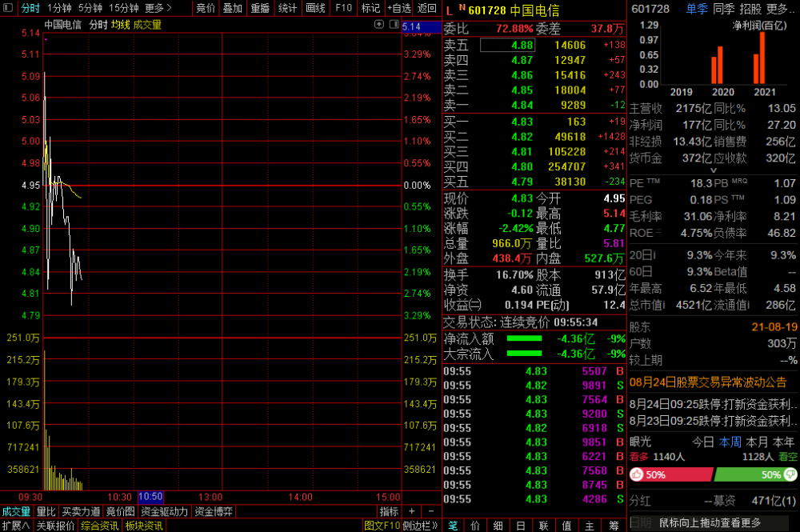
Task: Add stock to watchlist with +自选
Action: (x=398, y=8)
